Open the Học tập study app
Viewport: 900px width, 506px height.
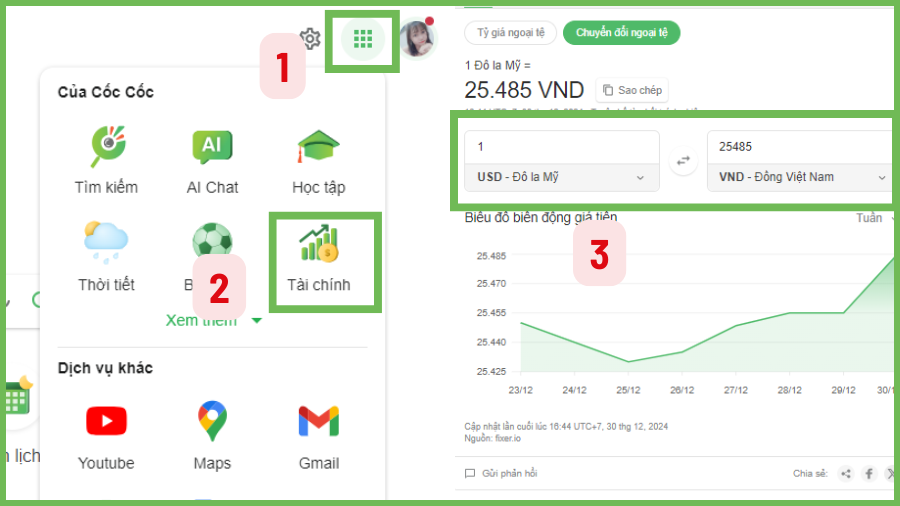[x=318, y=160]
